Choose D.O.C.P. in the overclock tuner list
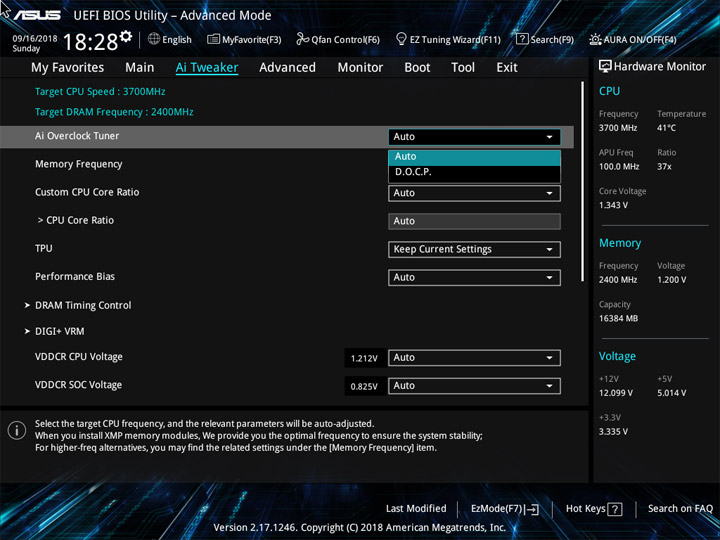Viewport: 720px width, 540px height. (474, 172)
